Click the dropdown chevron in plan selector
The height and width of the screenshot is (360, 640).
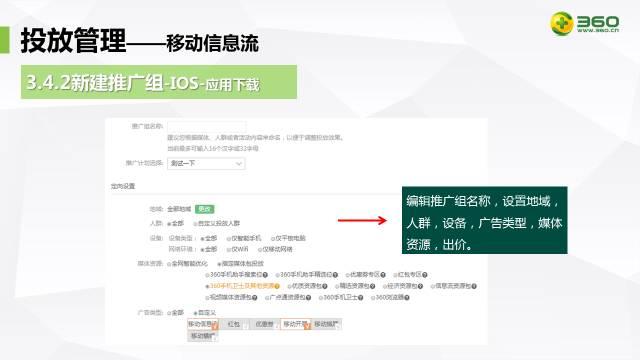point(239,164)
